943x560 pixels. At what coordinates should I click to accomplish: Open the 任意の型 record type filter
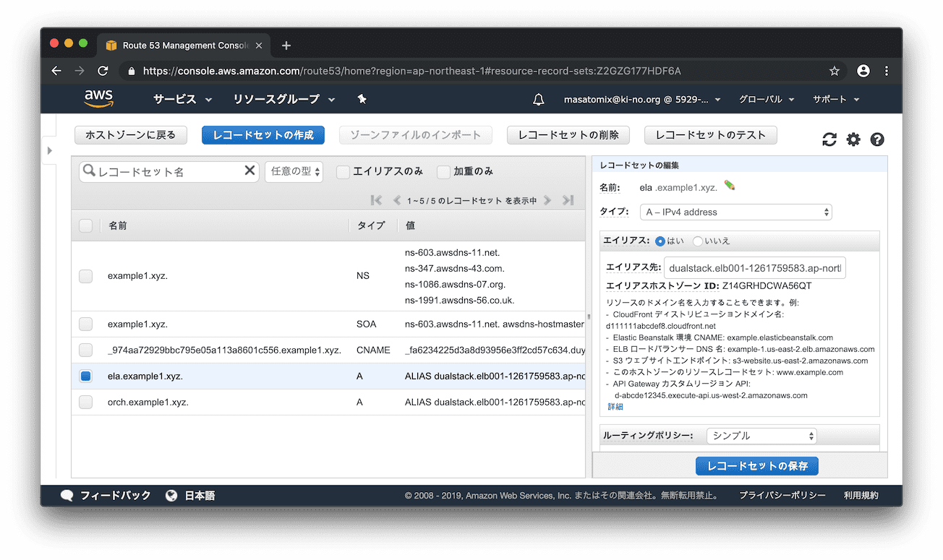294,171
